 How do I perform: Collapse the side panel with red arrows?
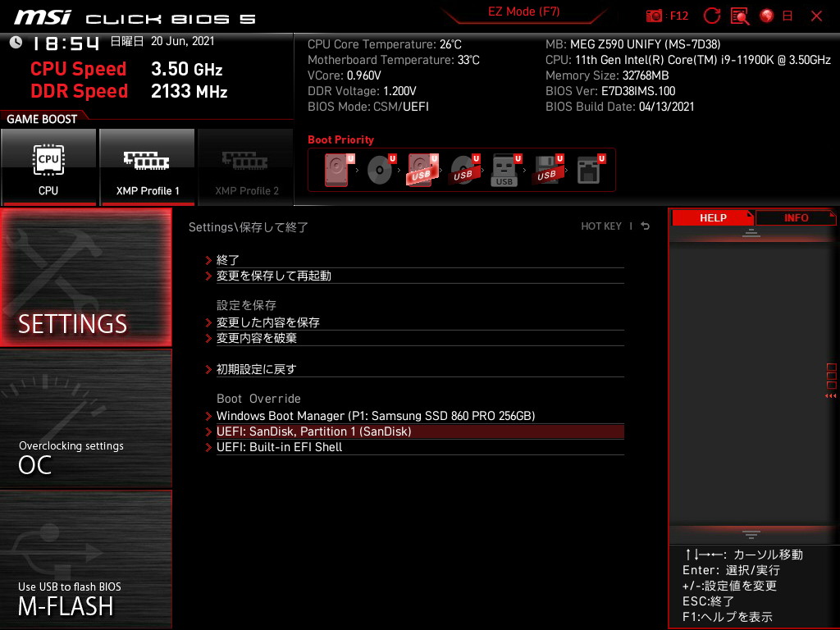tap(830, 396)
